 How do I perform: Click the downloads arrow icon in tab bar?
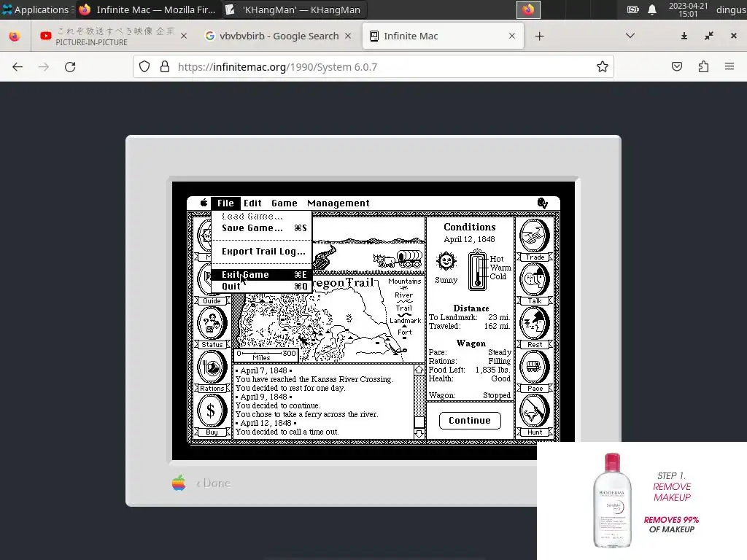pyautogui.click(x=684, y=36)
